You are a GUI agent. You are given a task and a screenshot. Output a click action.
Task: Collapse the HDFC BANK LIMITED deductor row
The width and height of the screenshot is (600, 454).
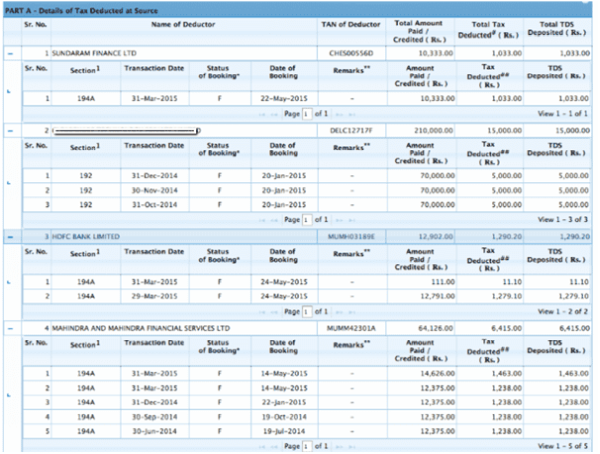pos(10,234)
